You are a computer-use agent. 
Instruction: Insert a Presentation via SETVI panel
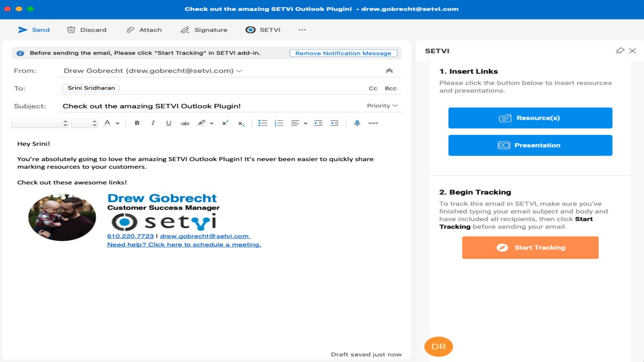530,145
